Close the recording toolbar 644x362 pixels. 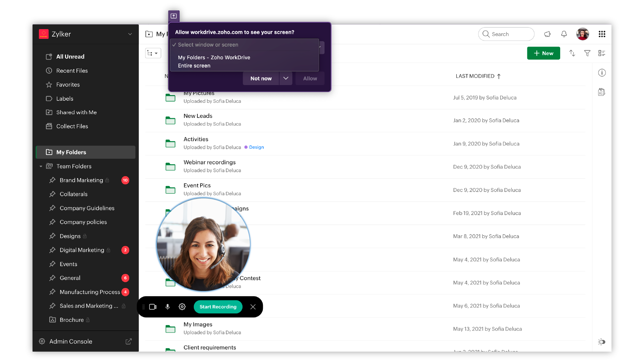253,307
